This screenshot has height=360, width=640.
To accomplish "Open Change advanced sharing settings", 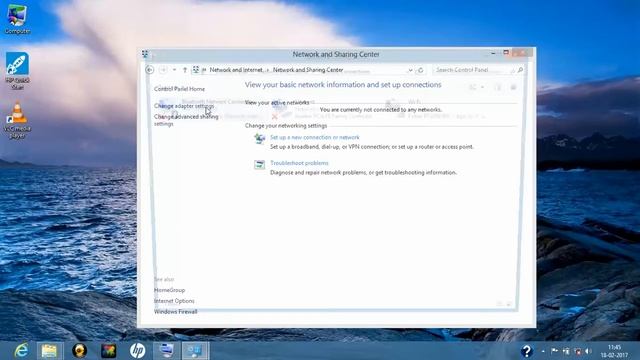I will 186,120.
